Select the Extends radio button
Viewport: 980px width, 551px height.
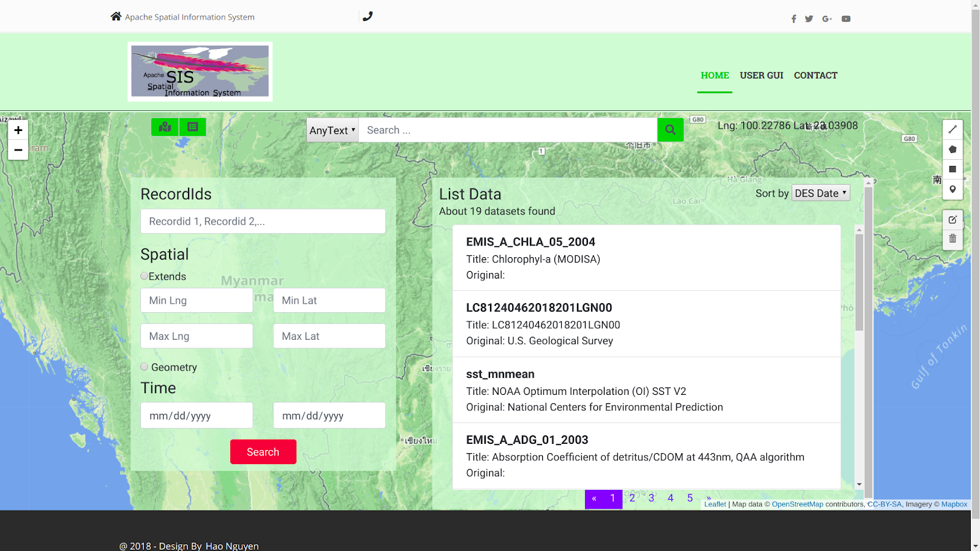point(144,276)
